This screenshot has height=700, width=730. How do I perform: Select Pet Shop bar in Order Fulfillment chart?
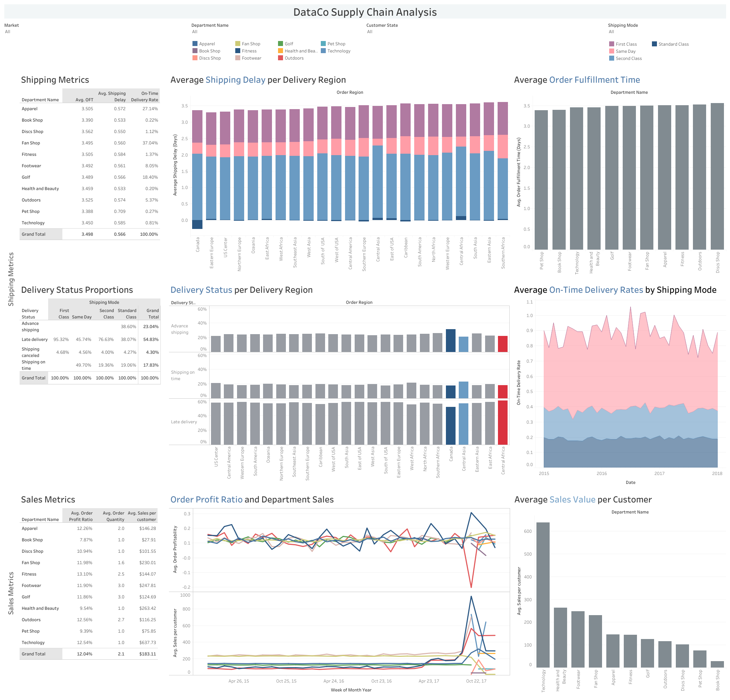point(541,180)
